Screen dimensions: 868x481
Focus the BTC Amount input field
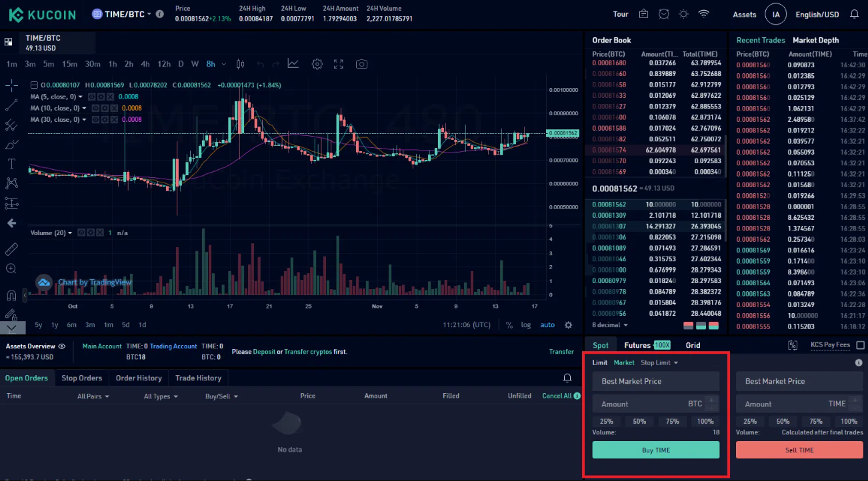click(656, 404)
